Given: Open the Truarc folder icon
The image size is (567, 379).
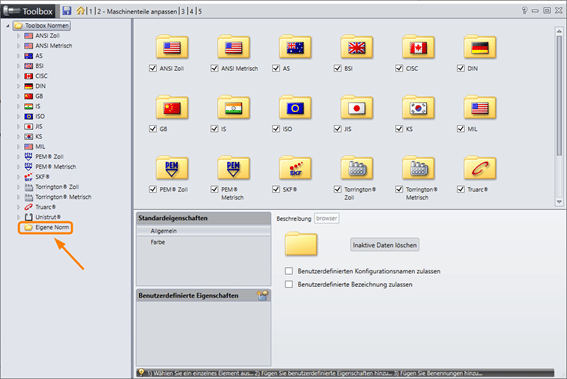Looking at the screenshot, I should [x=480, y=168].
